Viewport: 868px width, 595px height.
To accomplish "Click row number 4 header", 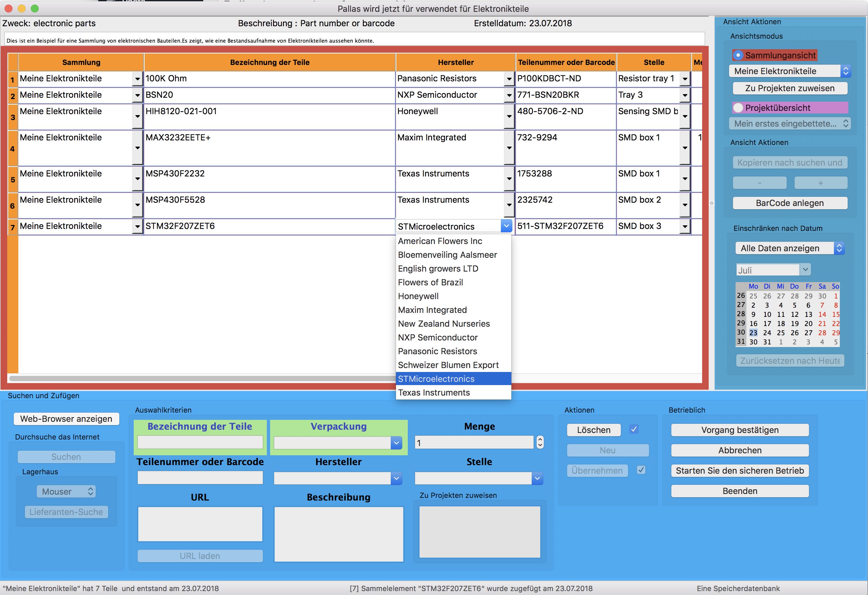I will pos(13,149).
